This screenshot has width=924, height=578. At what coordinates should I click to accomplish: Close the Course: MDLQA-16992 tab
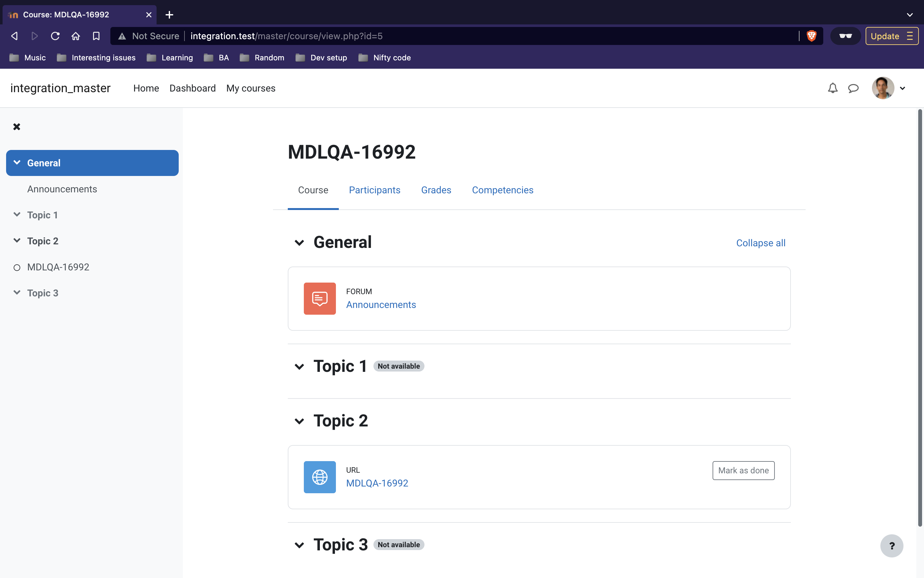pos(149,14)
